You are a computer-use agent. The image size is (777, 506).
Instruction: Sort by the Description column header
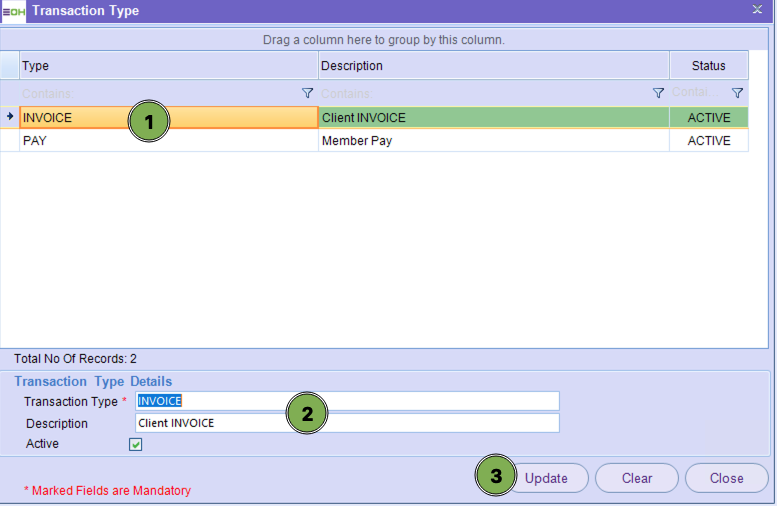493,66
